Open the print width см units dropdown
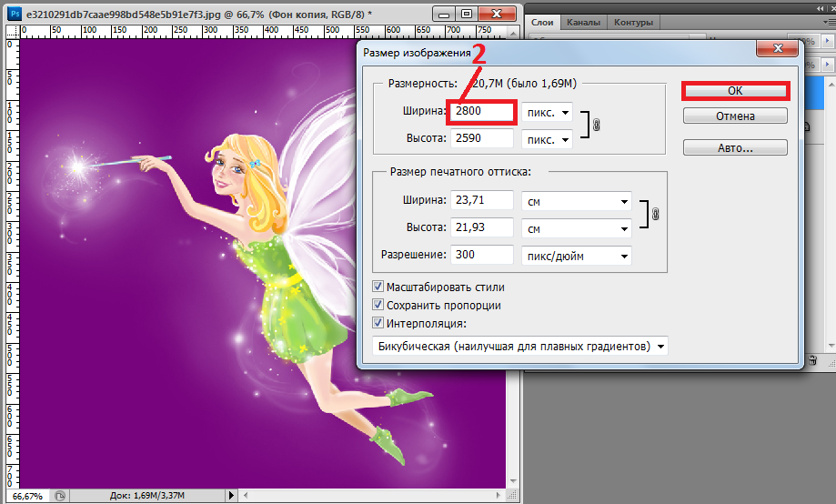The width and height of the screenshot is (836, 504). [577, 202]
